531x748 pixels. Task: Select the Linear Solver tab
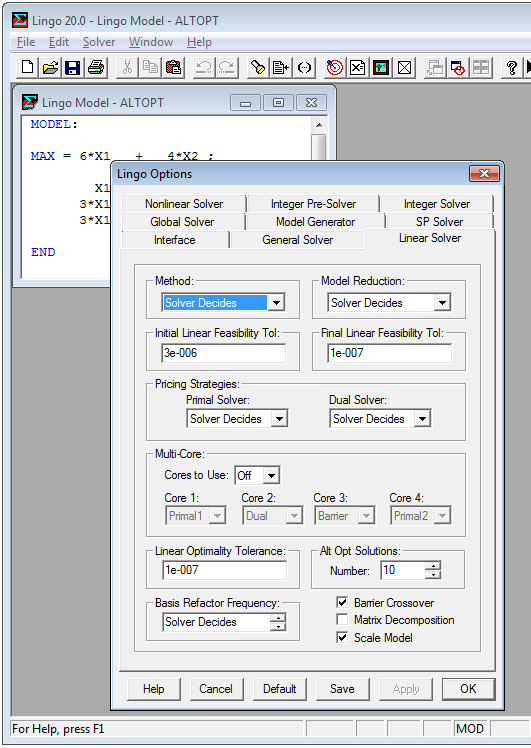pyautogui.click(x=430, y=238)
